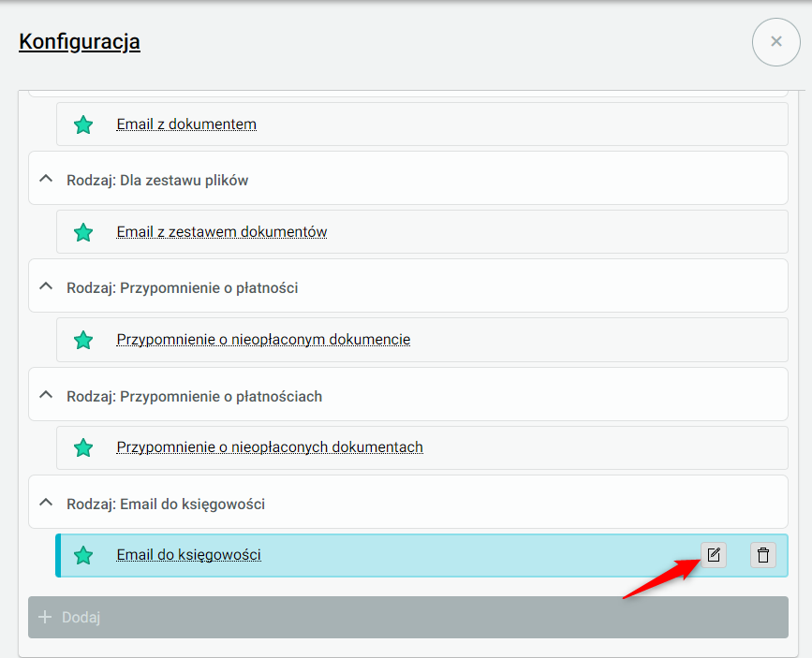The width and height of the screenshot is (812, 658).
Task: Open the Email do księgowości template link
Action: 188,555
